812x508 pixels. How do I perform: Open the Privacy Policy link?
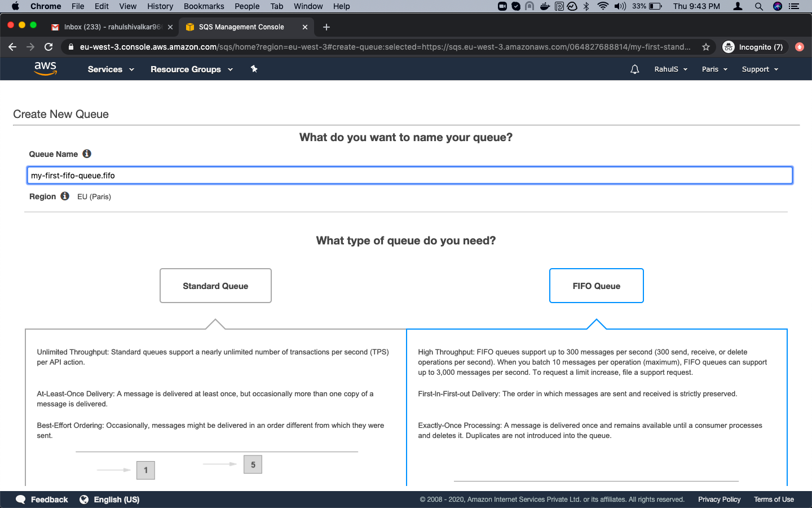(x=720, y=500)
